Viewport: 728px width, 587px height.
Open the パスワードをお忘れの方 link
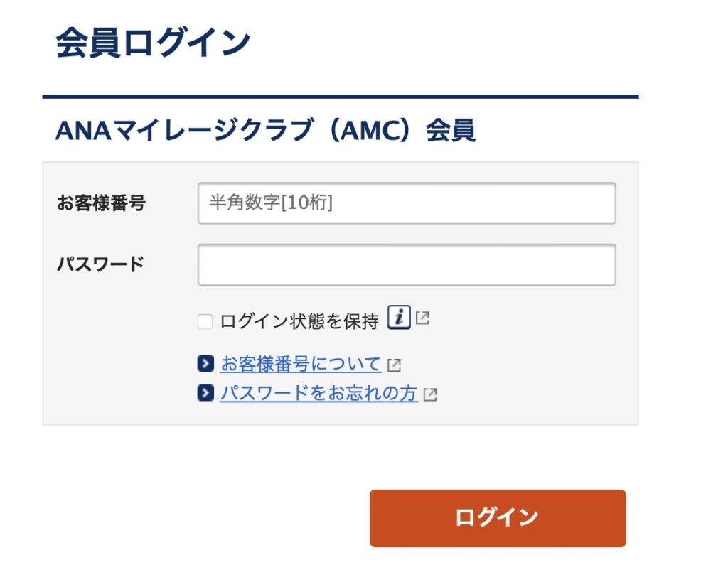[x=318, y=393]
